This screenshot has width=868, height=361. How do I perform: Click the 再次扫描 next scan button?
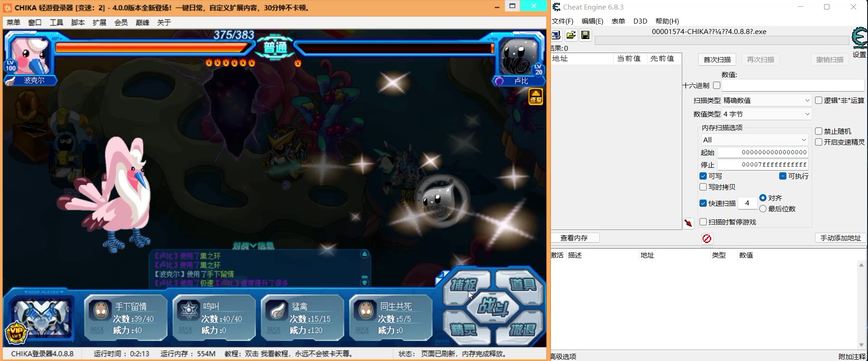point(761,59)
